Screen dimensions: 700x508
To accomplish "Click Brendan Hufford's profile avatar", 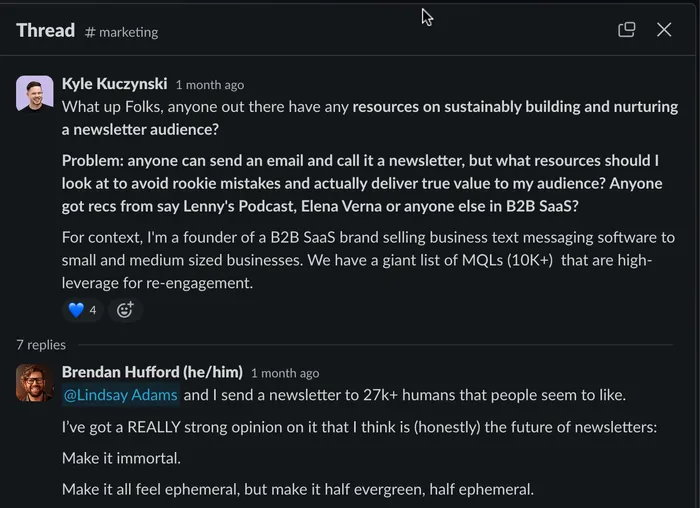I will pyautogui.click(x=35, y=382).
